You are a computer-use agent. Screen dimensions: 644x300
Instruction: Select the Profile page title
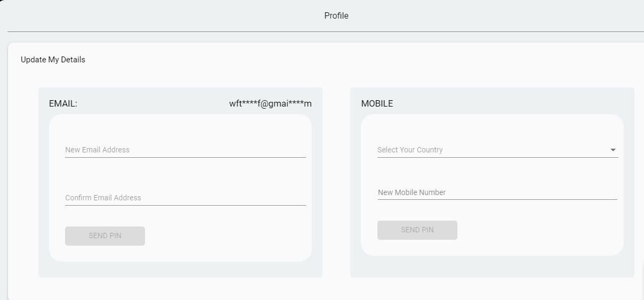336,16
